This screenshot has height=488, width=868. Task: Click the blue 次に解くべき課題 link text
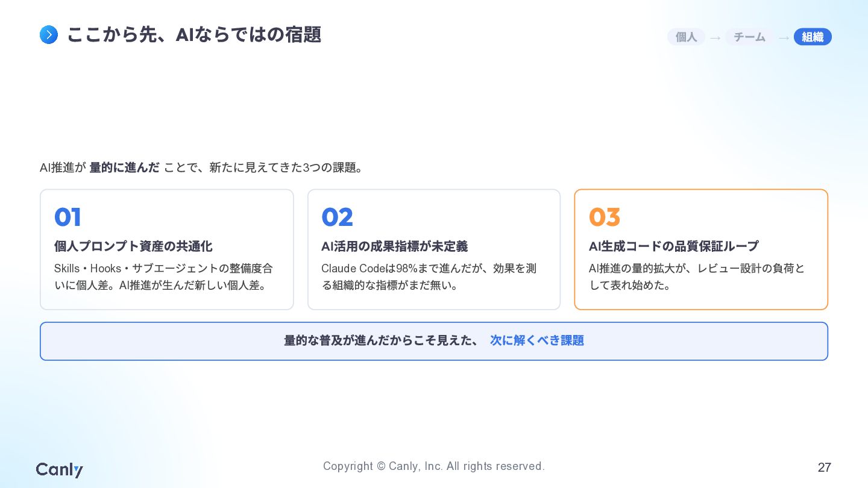click(537, 340)
